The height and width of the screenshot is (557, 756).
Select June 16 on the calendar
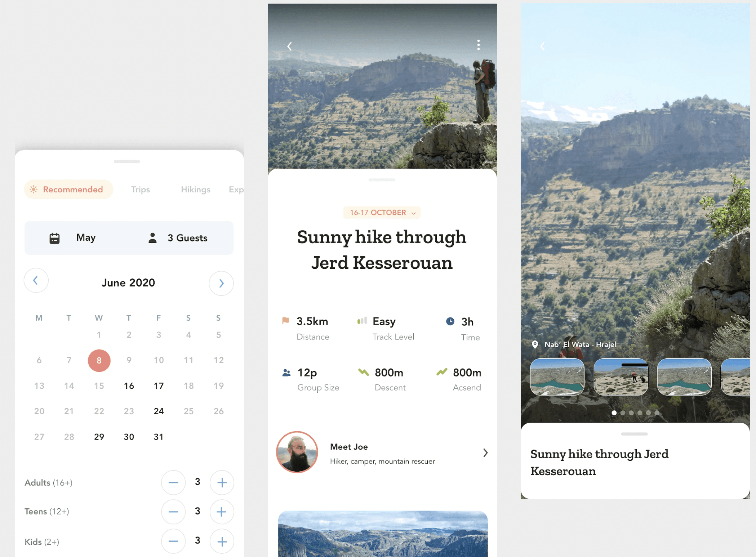tap(129, 386)
